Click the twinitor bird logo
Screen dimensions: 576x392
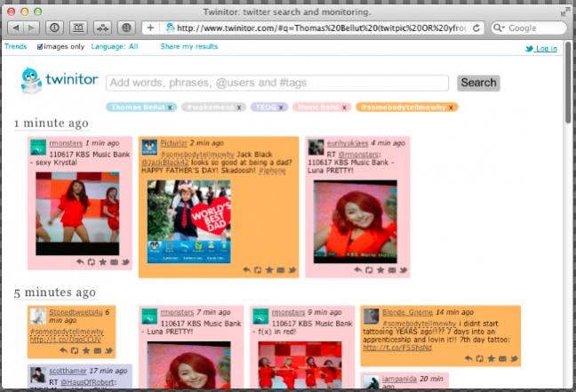point(30,80)
